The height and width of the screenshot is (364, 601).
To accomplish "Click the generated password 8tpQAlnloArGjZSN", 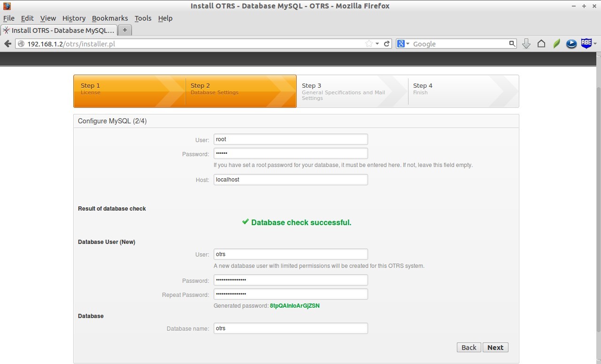I will point(295,306).
